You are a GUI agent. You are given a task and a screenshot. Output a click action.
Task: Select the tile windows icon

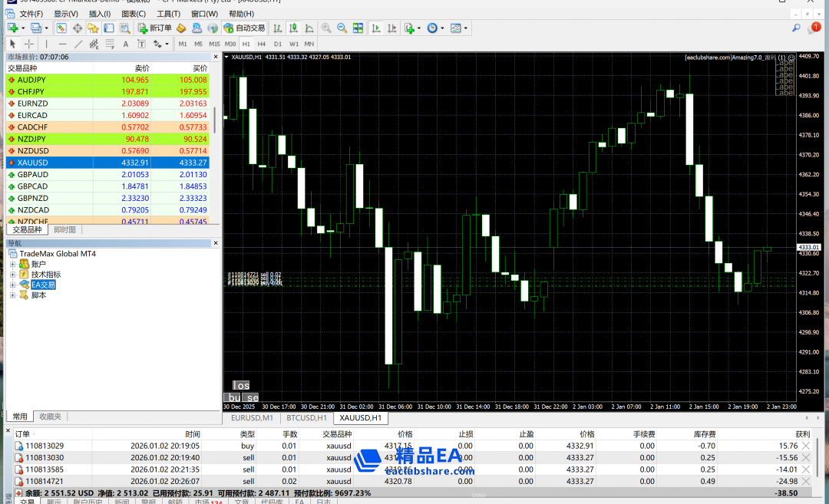point(358,28)
